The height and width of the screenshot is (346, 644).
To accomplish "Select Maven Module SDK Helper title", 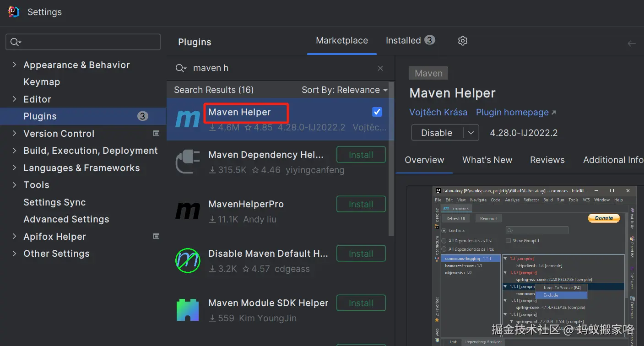I will click(268, 303).
